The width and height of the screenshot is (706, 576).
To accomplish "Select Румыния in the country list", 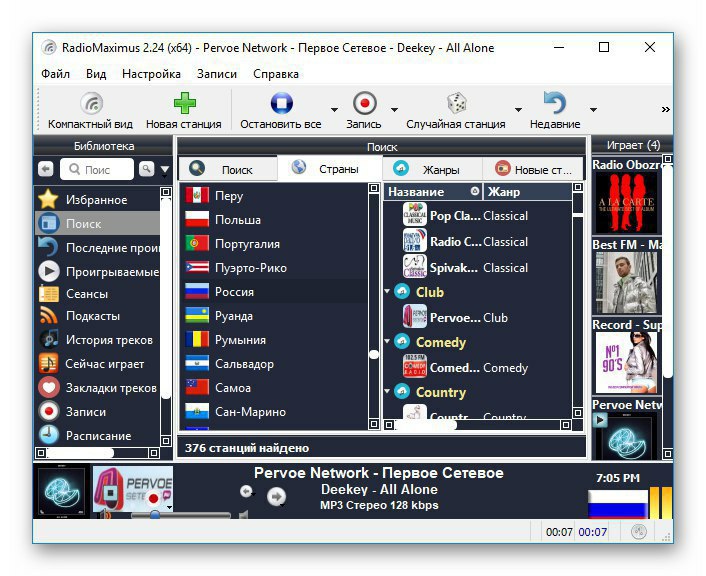I will point(274,340).
